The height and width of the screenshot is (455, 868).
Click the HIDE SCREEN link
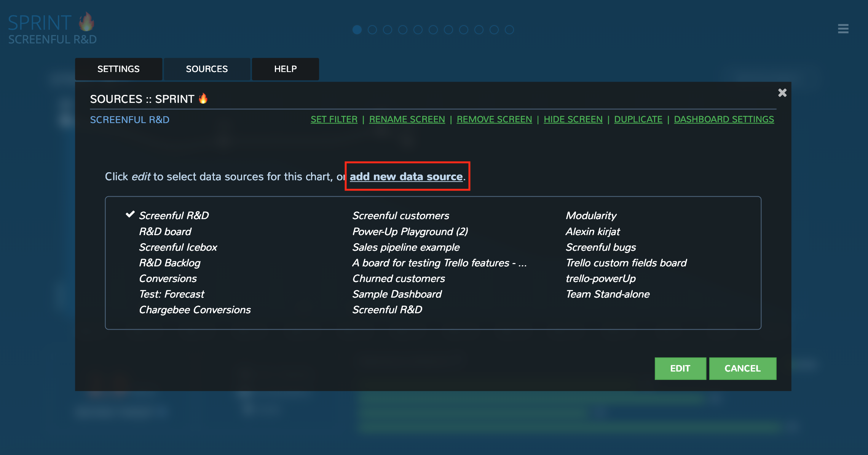tap(573, 119)
